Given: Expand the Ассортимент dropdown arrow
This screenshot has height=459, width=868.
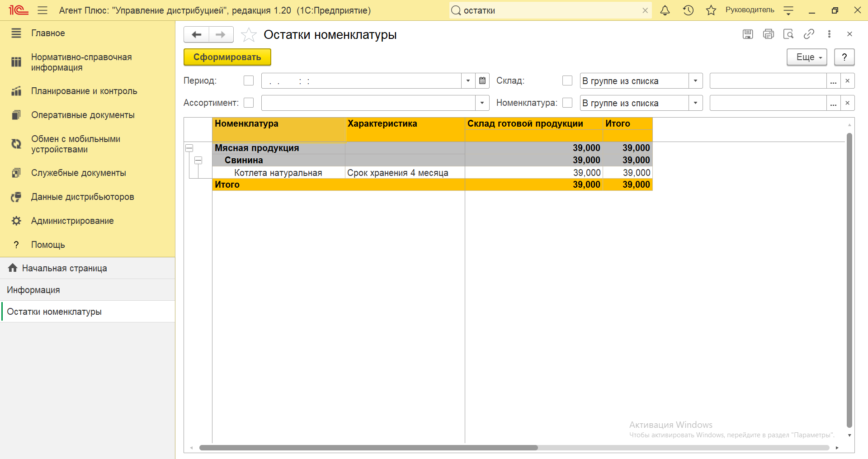Looking at the screenshot, I should coord(482,103).
